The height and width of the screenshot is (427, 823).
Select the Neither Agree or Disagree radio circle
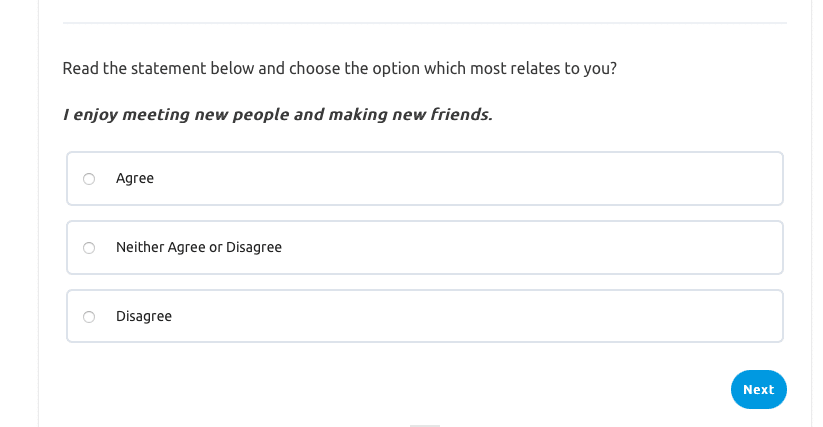89,248
